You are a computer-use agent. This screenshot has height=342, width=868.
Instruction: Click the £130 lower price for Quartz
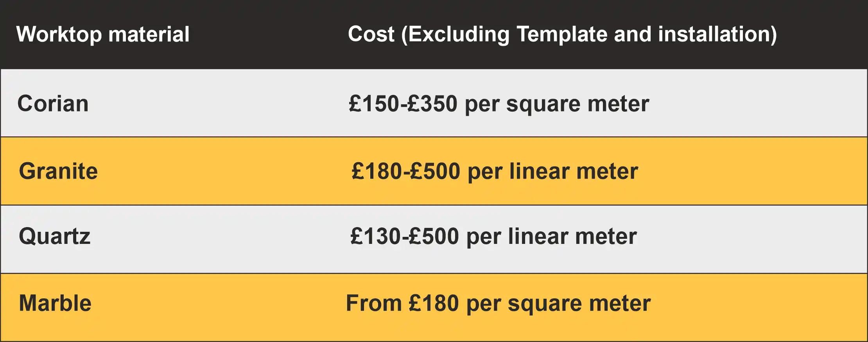(x=375, y=236)
